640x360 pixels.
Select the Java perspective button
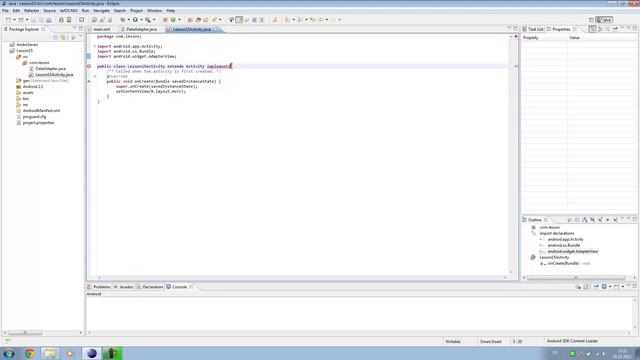[604, 20]
